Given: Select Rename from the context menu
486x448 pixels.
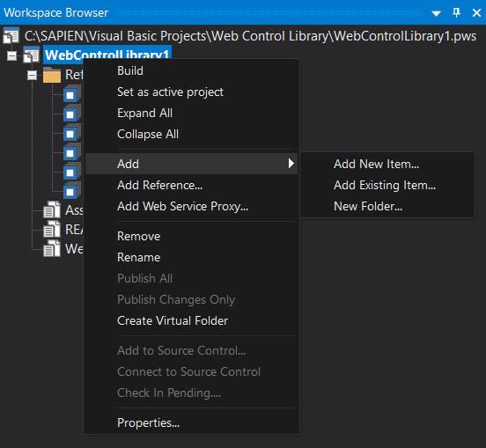Looking at the screenshot, I should (x=192, y=257).
